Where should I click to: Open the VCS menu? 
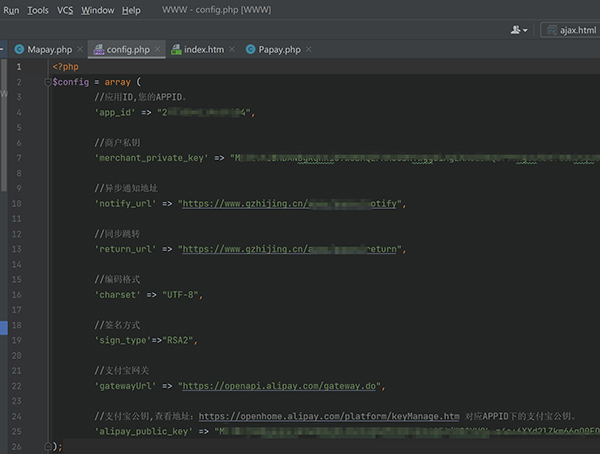pyautogui.click(x=65, y=10)
